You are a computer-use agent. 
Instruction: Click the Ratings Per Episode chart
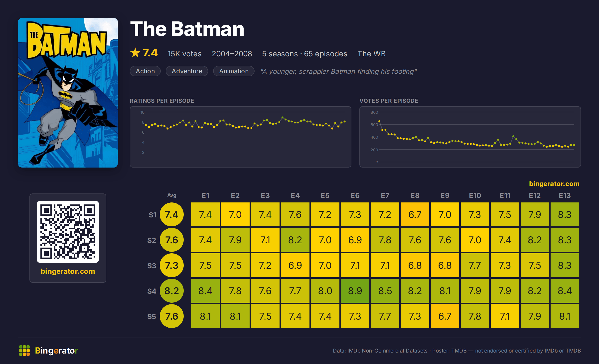pos(241,137)
